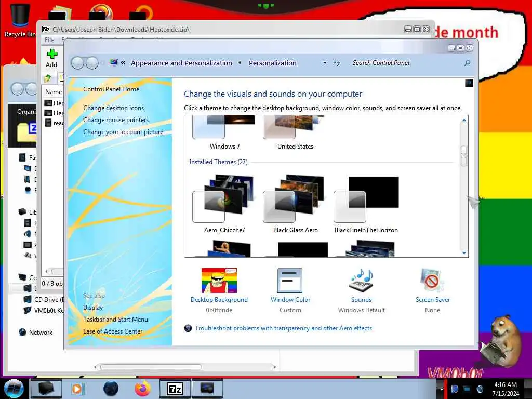
Task: Click the up folder icon in 7-Zip
Action: coord(47,78)
